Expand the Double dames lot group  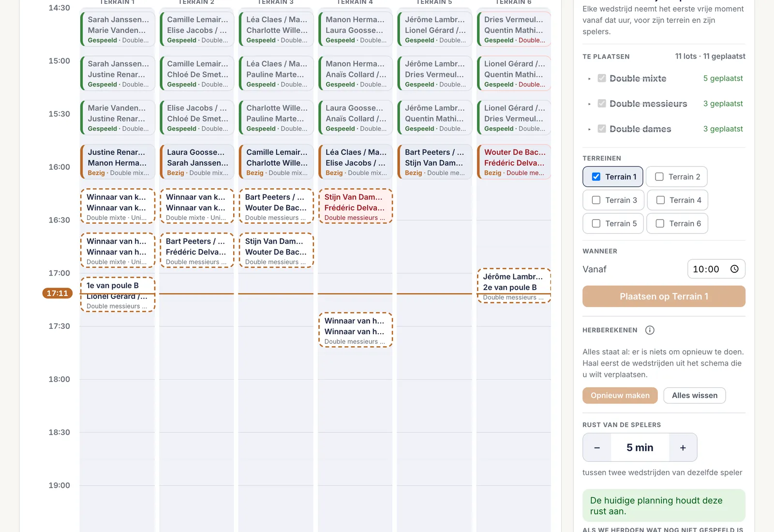(x=589, y=129)
